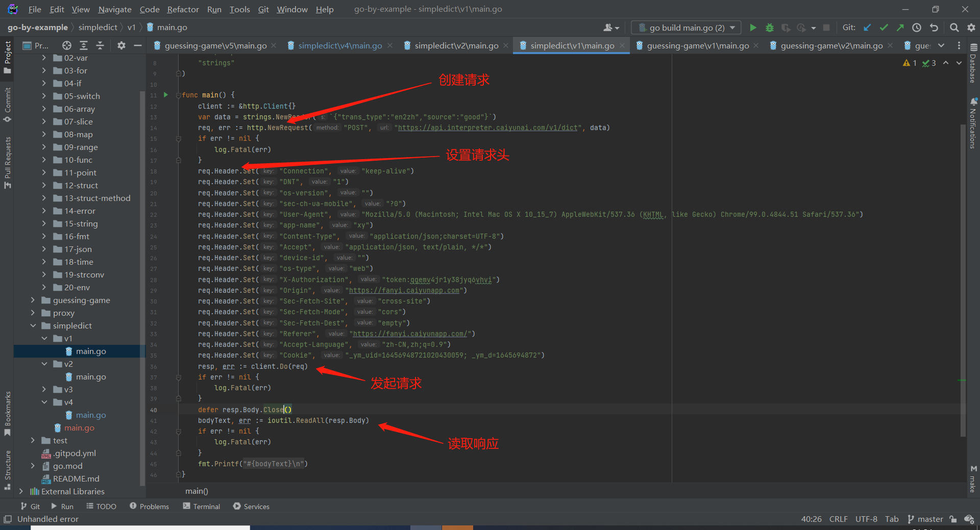Collapse all in the Project tree
This screenshot has height=530, width=980.
pos(100,45)
